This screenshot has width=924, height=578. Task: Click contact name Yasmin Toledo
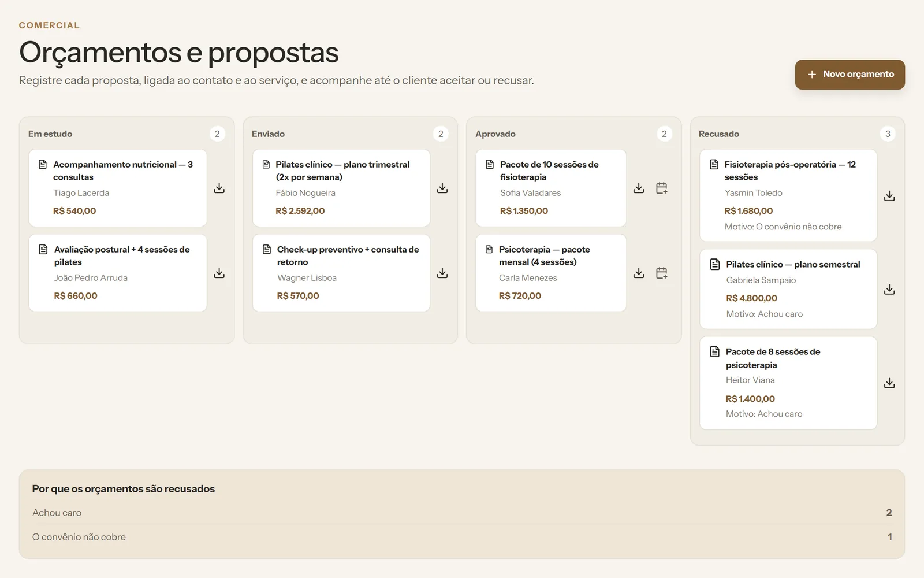pos(754,193)
